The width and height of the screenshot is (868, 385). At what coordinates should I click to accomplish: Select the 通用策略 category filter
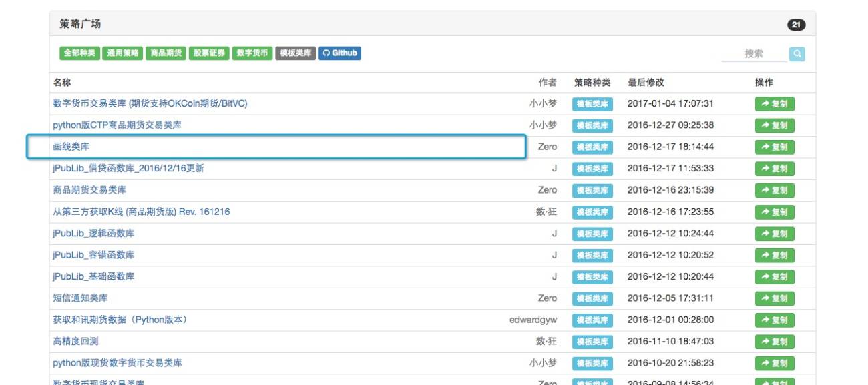[x=123, y=53]
